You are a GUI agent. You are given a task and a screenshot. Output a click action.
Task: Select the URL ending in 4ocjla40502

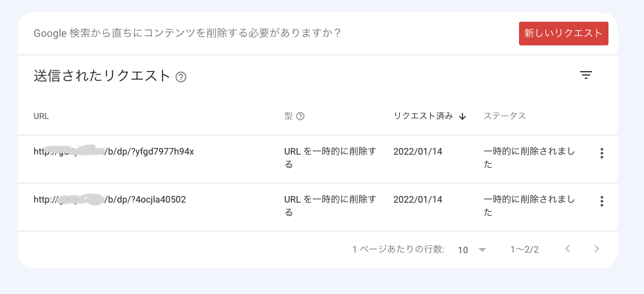110,199
